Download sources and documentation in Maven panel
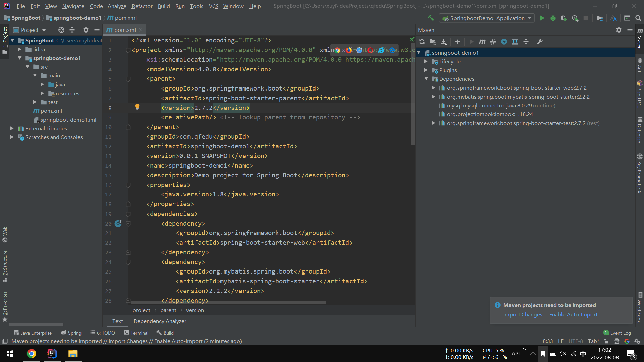Viewport: 644px width, 362px height. [x=444, y=42]
